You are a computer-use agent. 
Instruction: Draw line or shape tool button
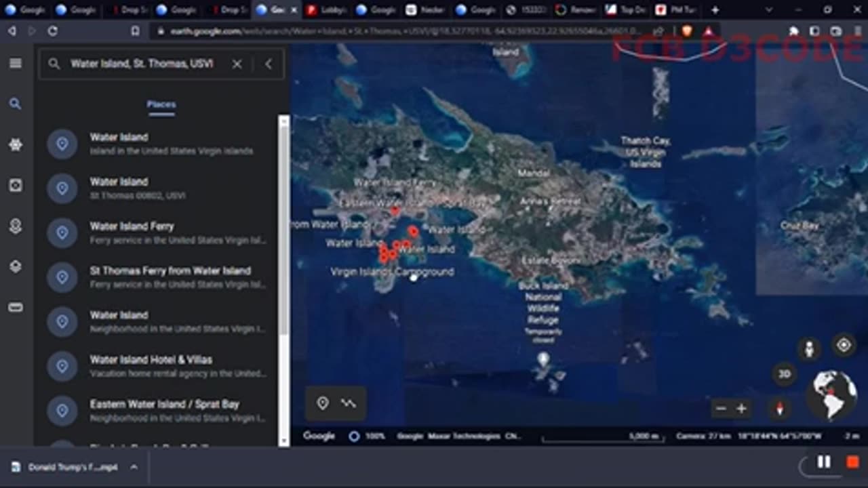[x=349, y=403]
